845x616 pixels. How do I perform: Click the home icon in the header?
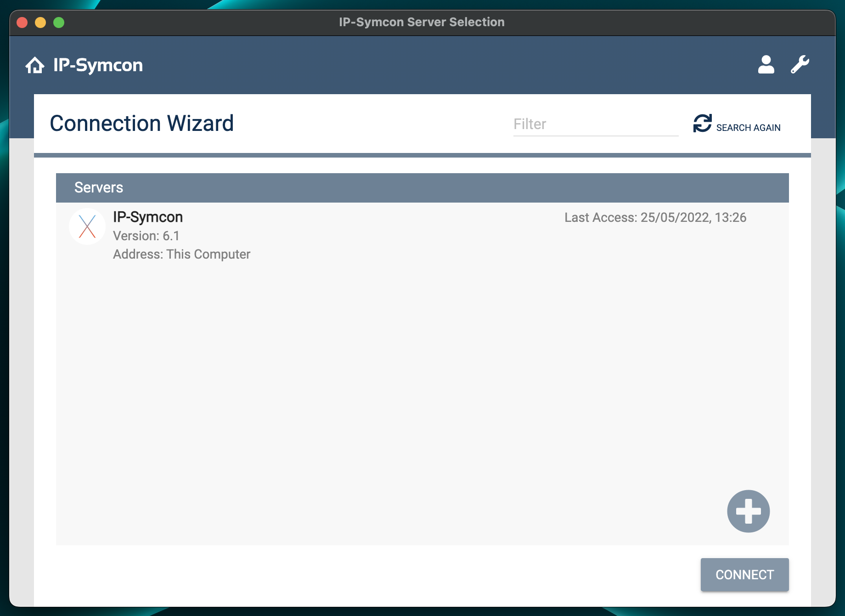point(35,65)
